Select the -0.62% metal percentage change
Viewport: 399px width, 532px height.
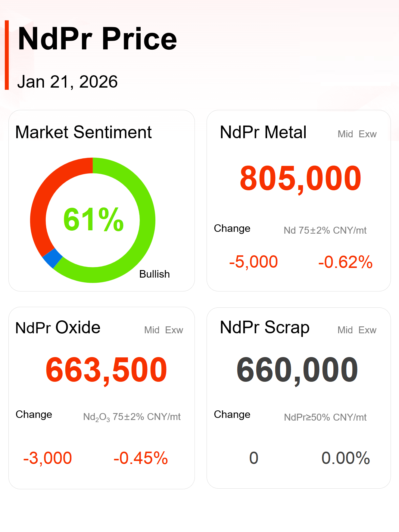coord(345,262)
